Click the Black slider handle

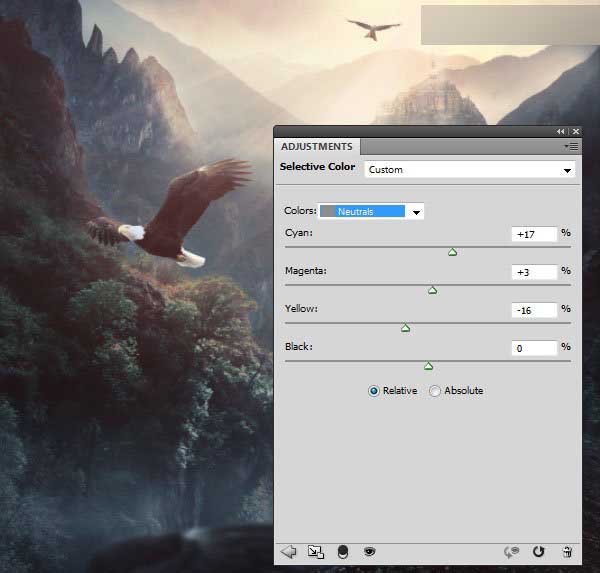(429, 366)
